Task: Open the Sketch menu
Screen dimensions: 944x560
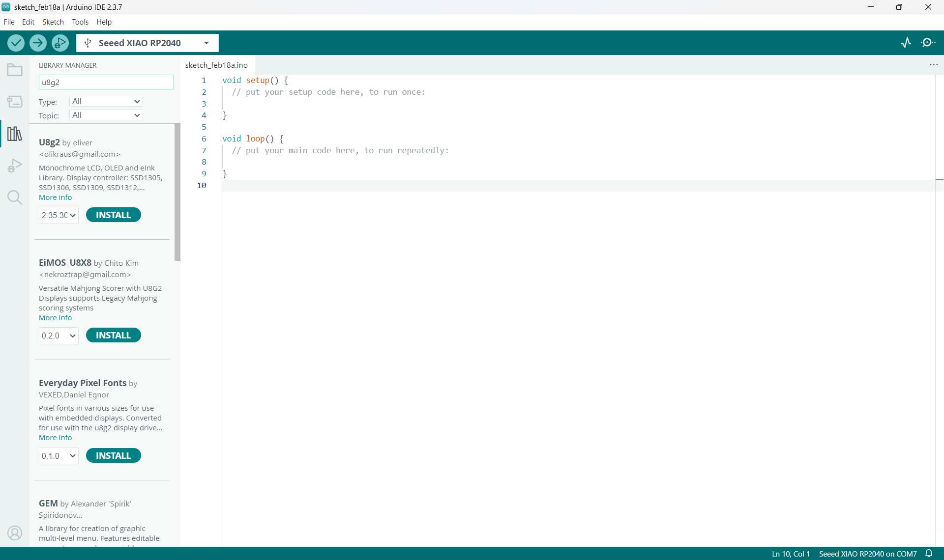Action: point(53,22)
